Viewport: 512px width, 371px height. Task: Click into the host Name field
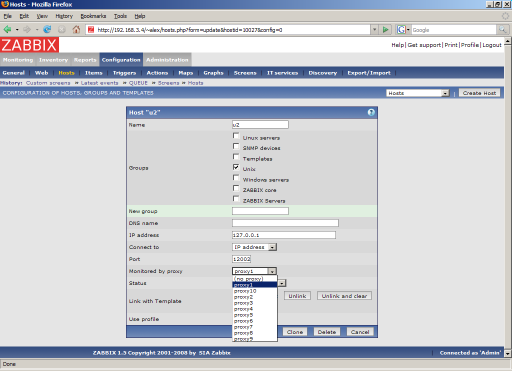[260, 125]
